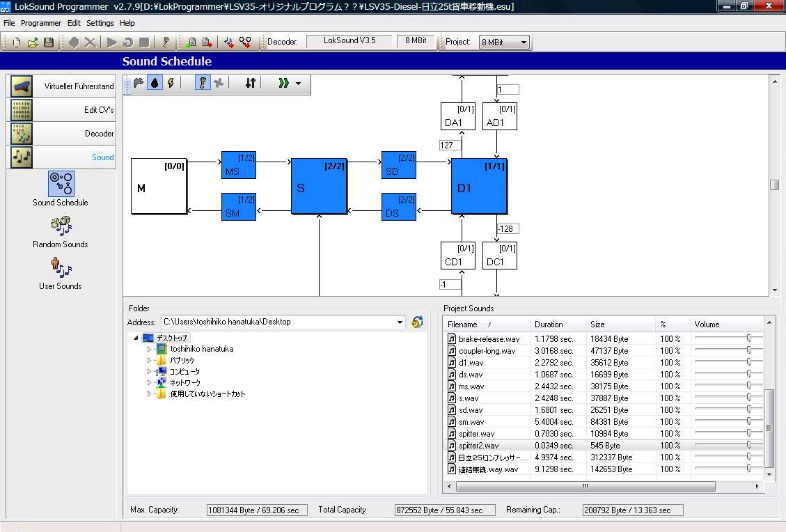Open the Edit menu
Image resolution: width=786 pixels, height=532 pixels.
(74, 23)
